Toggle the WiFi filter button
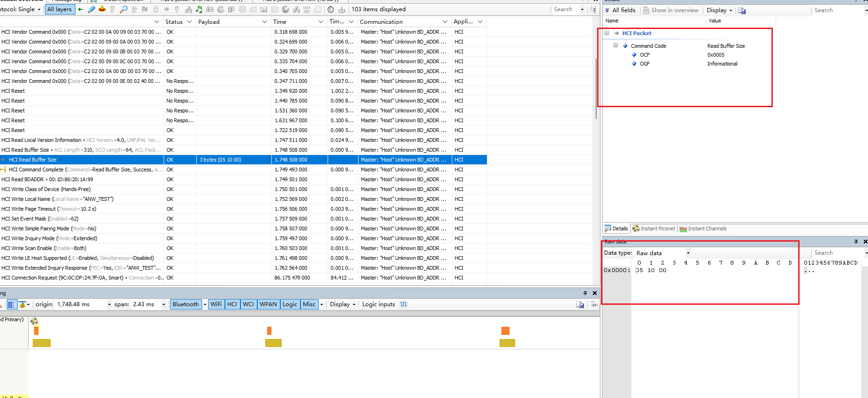This screenshot has width=868, height=398. [216, 304]
